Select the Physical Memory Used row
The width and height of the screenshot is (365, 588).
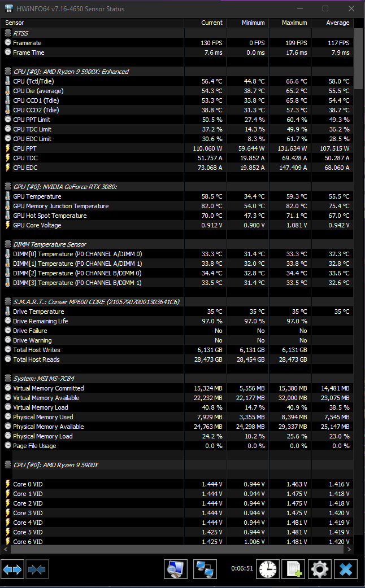click(177, 417)
